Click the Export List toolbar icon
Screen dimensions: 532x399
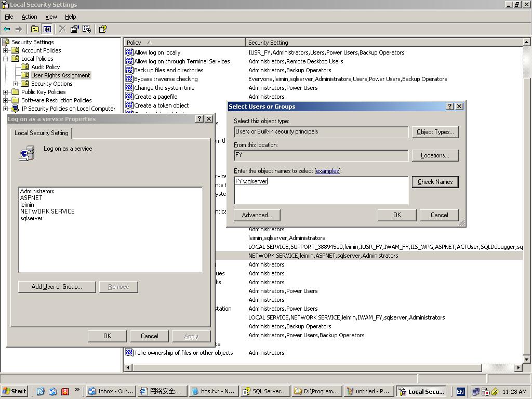click(x=87, y=29)
